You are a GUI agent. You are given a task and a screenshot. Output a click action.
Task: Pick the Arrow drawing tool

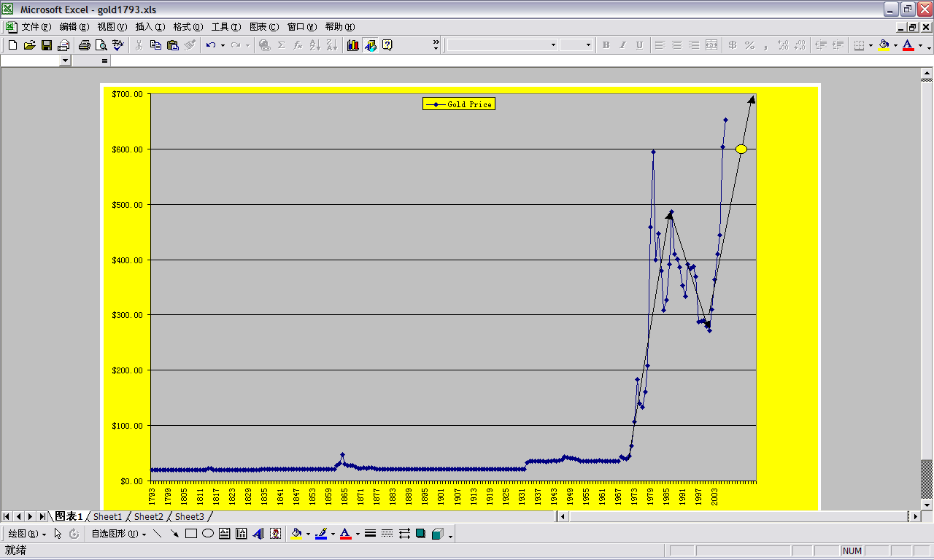pos(175,533)
